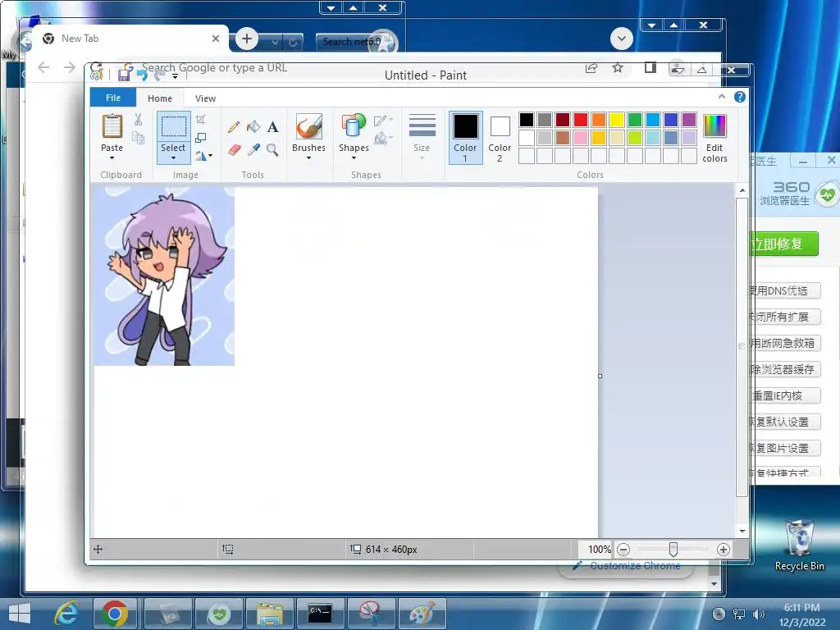Click the Shapes gallery icon
Viewport: 840px width, 630px height.
pyautogui.click(x=354, y=127)
